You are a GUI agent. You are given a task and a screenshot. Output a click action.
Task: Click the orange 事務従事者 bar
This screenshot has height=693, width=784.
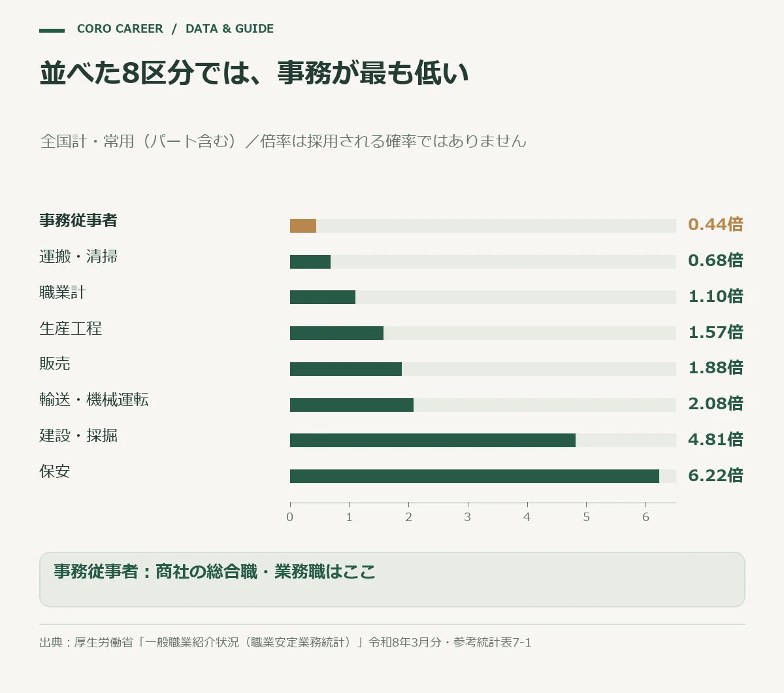(303, 226)
